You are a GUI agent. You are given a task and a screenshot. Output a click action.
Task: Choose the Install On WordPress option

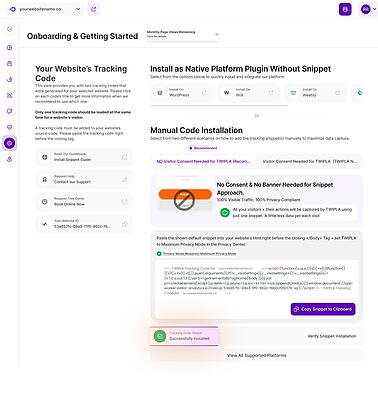(x=182, y=92)
